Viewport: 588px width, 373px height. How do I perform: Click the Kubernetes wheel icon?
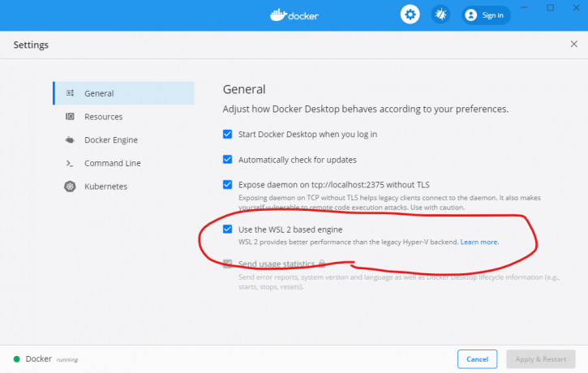tap(70, 186)
